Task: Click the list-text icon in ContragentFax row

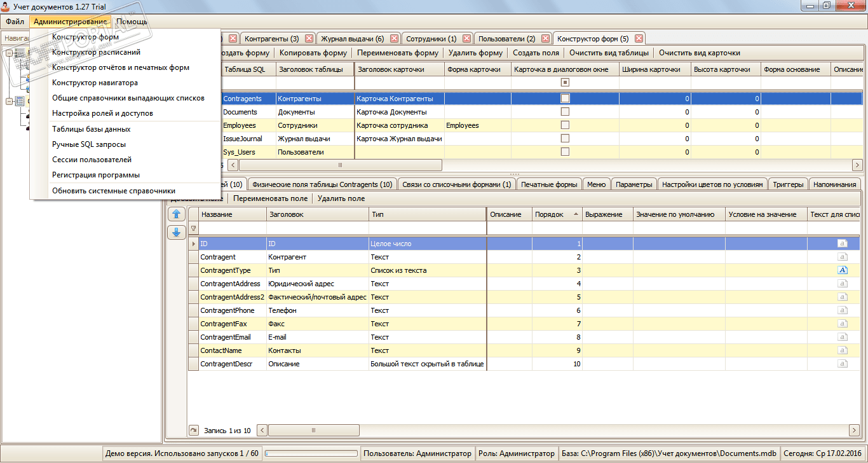Action: tap(843, 324)
